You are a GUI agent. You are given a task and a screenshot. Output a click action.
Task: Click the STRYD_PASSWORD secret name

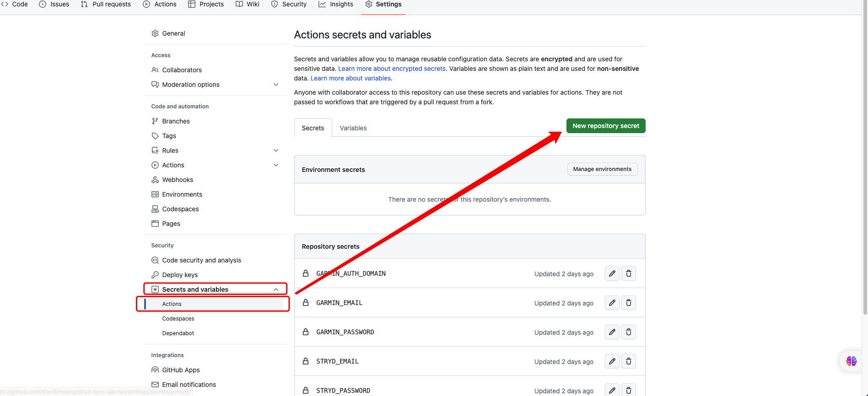(x=343, y=391)
